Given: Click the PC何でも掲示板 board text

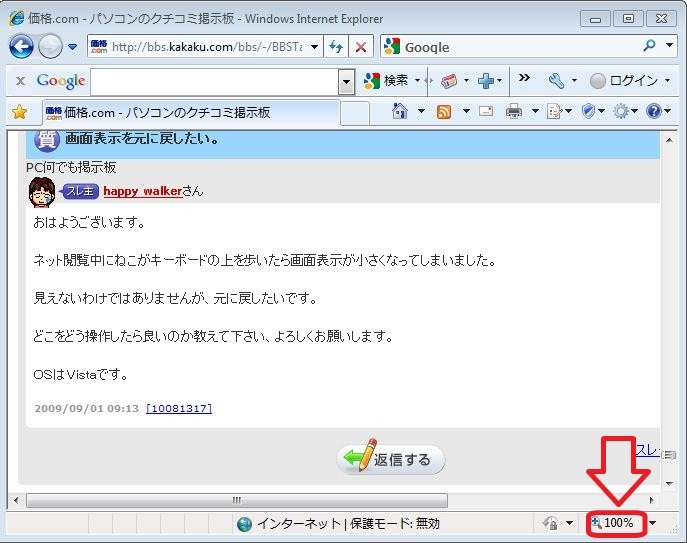Looking at the screenshot, I should pos(71,167).
